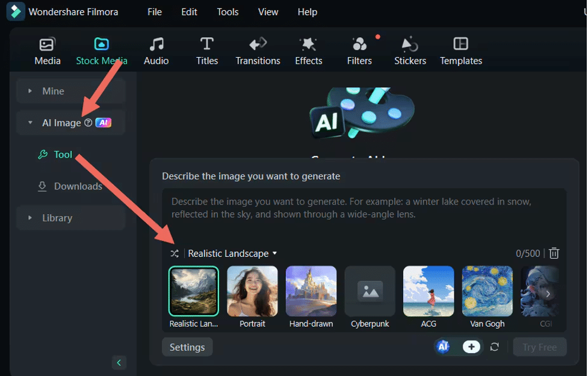Select the Van Gogh style thumbnail
The image size is (588, 376).
[x=487, y=291]
